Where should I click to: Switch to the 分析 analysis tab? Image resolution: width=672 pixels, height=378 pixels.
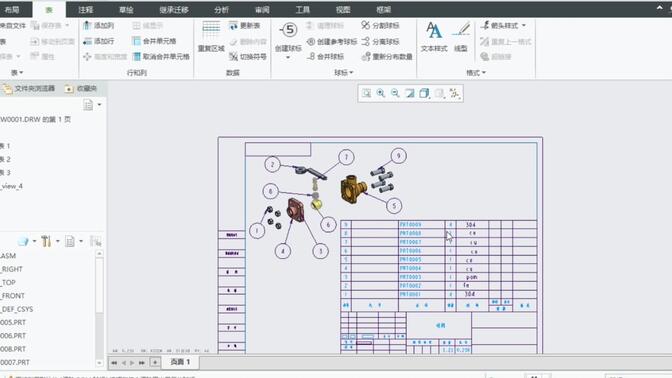221,9
